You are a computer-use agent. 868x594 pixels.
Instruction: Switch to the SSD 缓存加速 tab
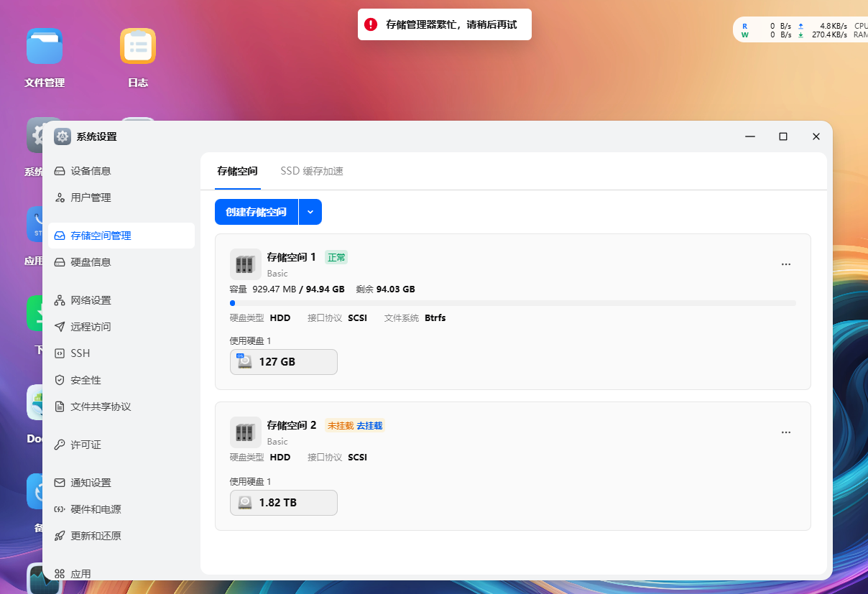[312, 171]
